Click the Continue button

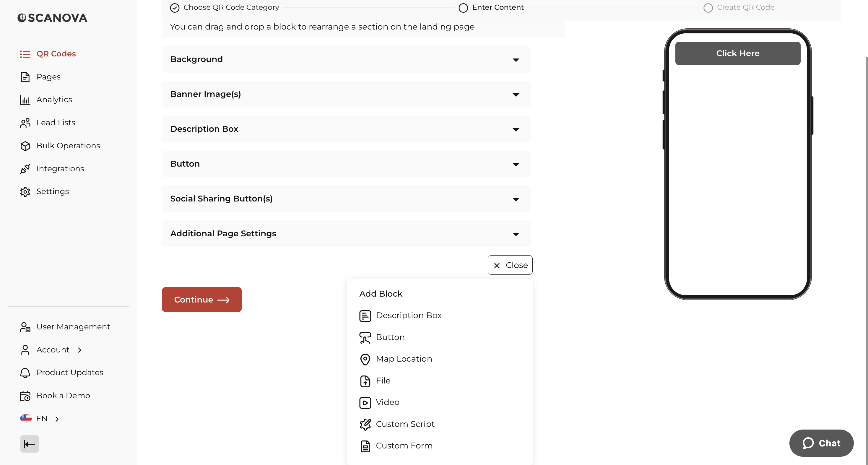pyautogui.click(x=201, y=300)
